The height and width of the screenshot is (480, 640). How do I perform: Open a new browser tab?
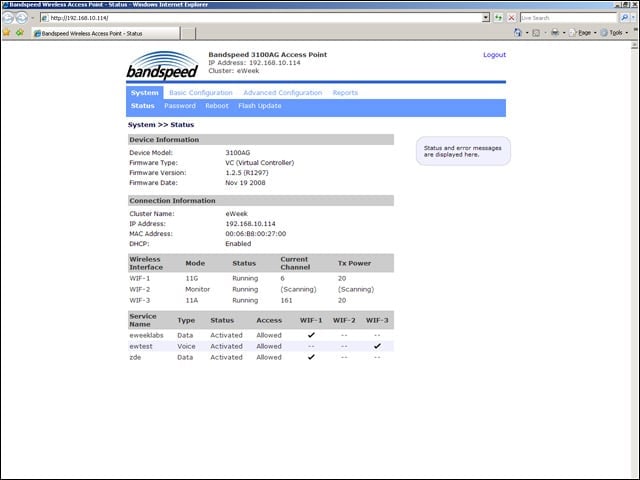pyautogui.click(x=188, y=33)
